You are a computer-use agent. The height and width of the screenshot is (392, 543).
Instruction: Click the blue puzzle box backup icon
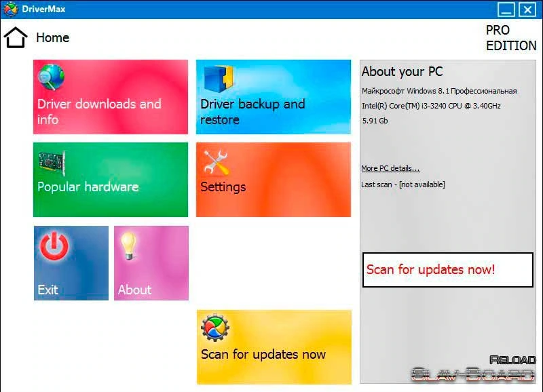coord(219,79)
